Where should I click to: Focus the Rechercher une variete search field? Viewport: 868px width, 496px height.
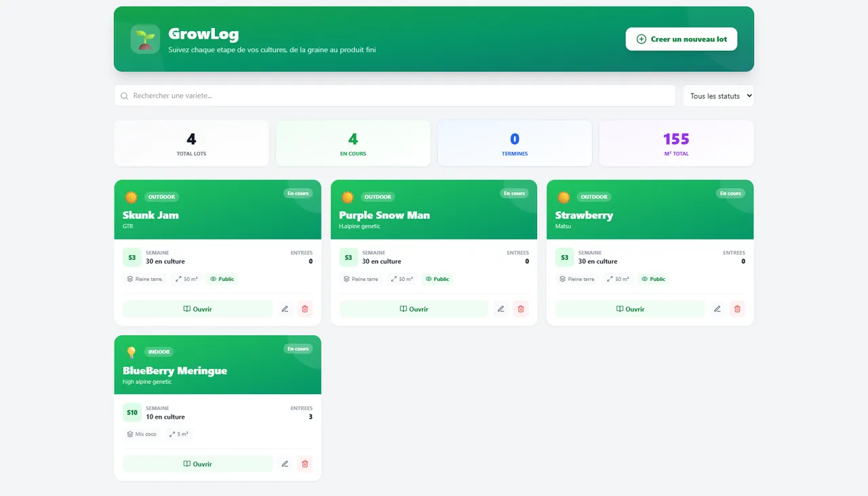[395, 96]
